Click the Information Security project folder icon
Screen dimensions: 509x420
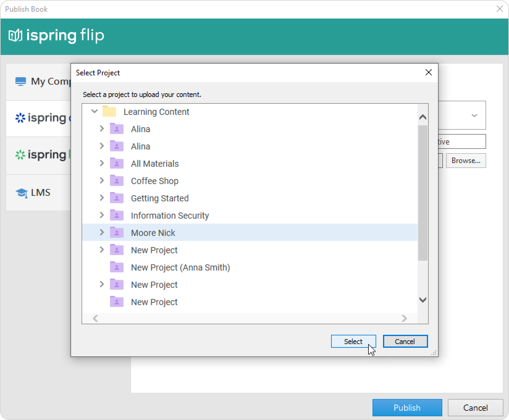click(117, 215)
